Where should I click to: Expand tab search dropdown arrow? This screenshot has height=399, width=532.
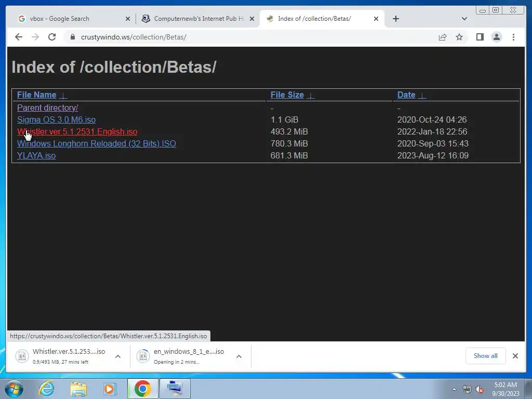(464, 19)
